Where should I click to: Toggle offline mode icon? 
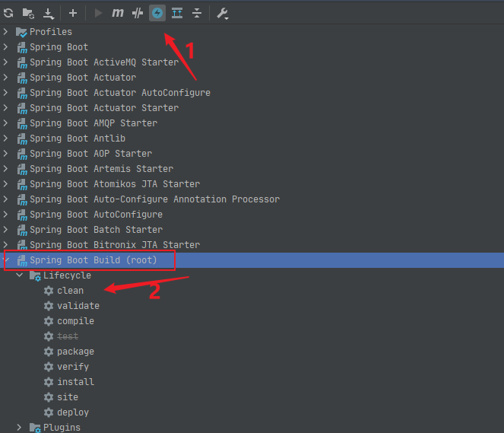click(138, 13)
